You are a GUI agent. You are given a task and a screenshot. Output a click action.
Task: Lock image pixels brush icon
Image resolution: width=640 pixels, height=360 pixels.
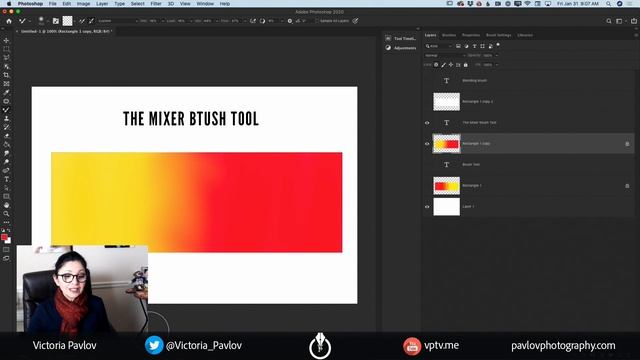[x=443, y=64]
